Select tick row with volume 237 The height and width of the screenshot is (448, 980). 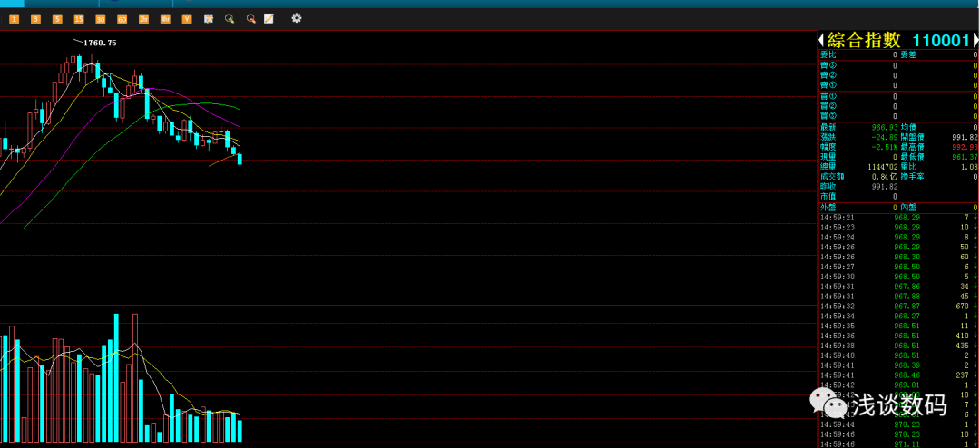coord(898,375)
